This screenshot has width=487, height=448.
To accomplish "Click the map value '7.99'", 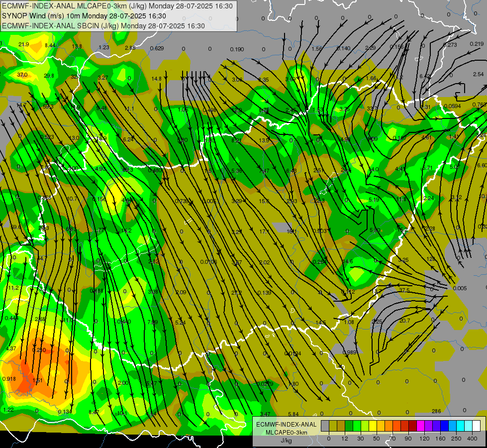I will (153, 322).
